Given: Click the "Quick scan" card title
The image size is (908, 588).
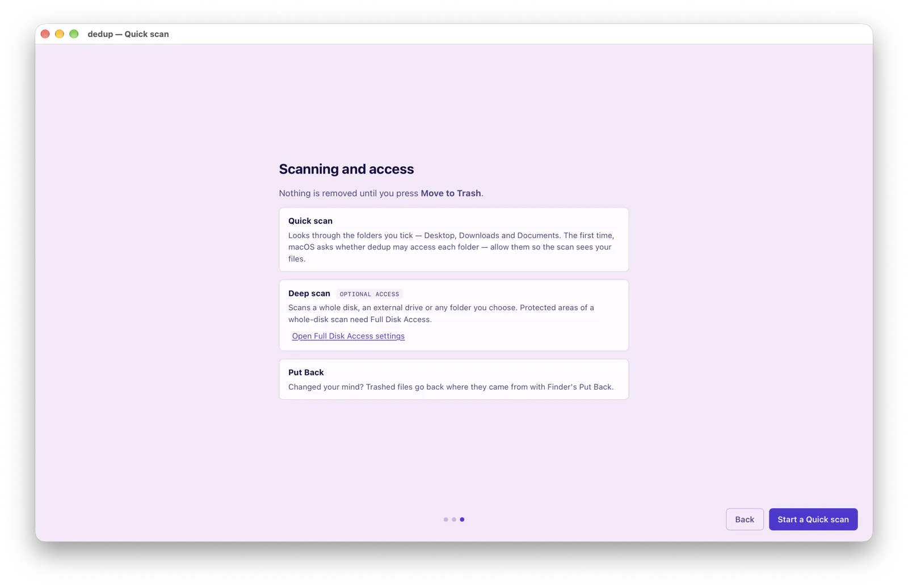Looking at the screenshot, I should pos(310,221).
